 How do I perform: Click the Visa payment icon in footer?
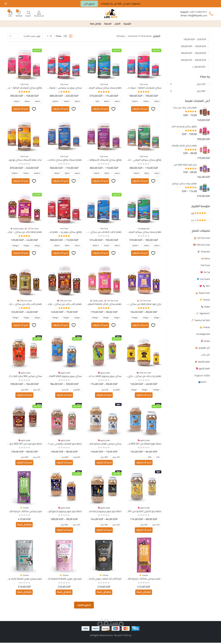(86, 628)
